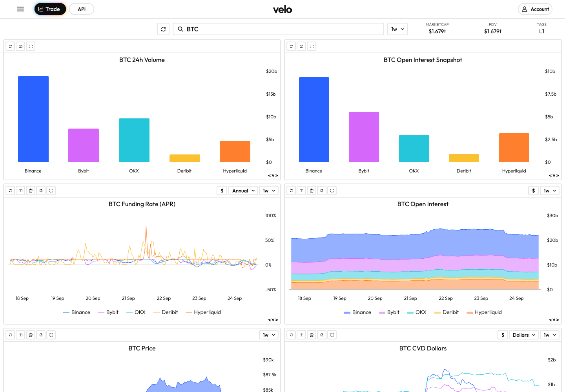Fullscreen the BTC CVD Dollars chart
This screenshot has width=565, height=392.
(x=332, y=335)
